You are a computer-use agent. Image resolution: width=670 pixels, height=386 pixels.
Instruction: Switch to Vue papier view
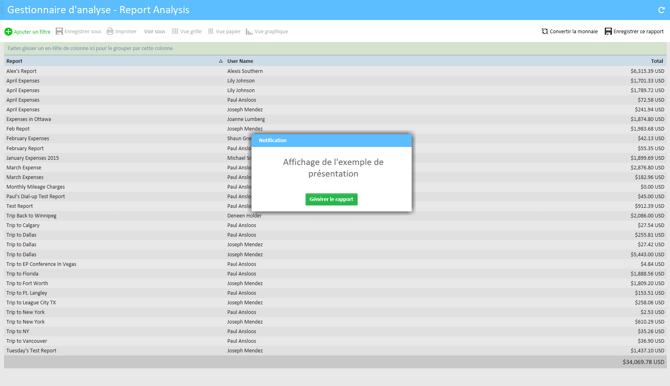[224, 31]
